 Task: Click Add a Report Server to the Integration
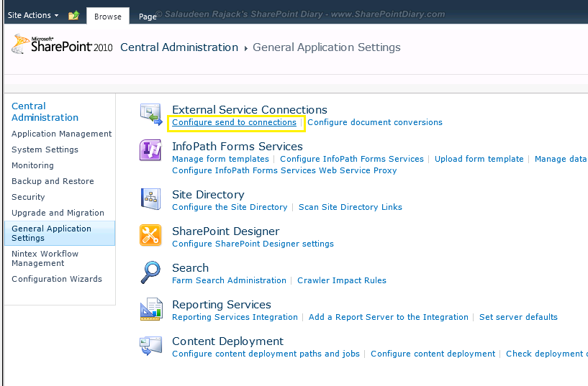(x=389, y=317)
